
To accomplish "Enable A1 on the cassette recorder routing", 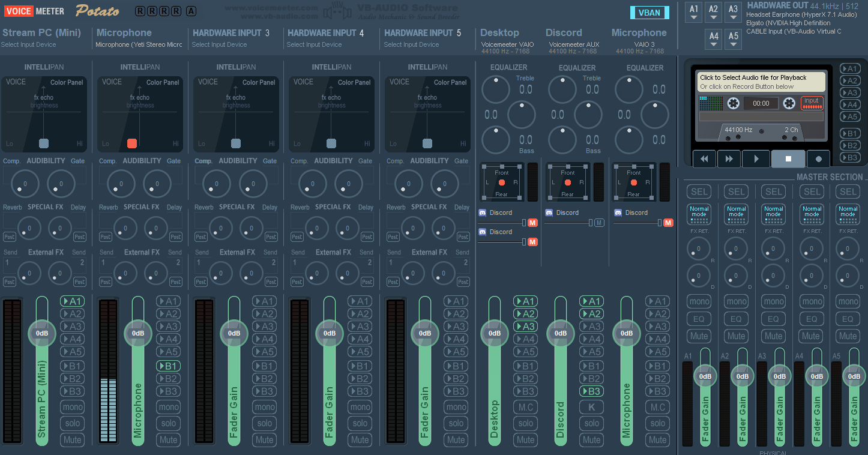I will coord(849,68).
